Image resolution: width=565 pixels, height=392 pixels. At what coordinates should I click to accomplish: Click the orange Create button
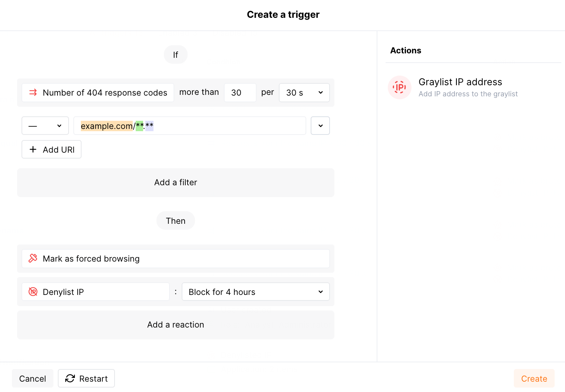(534, 378)
